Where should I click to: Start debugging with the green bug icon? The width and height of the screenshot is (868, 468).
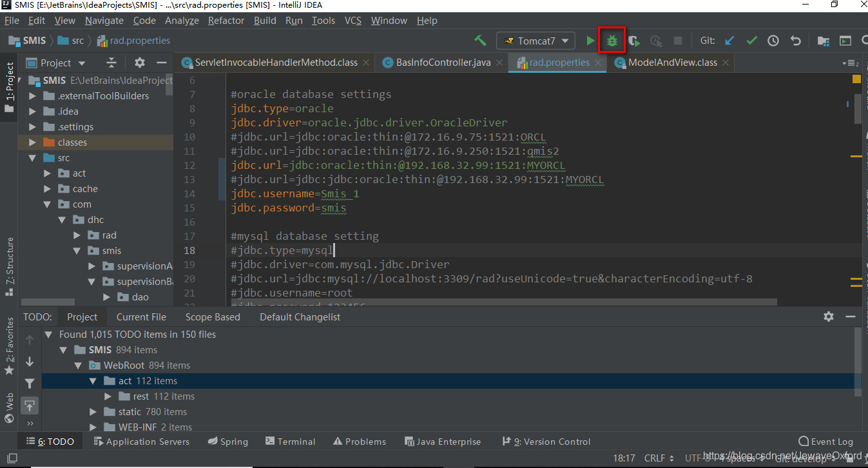pos(612,41)
